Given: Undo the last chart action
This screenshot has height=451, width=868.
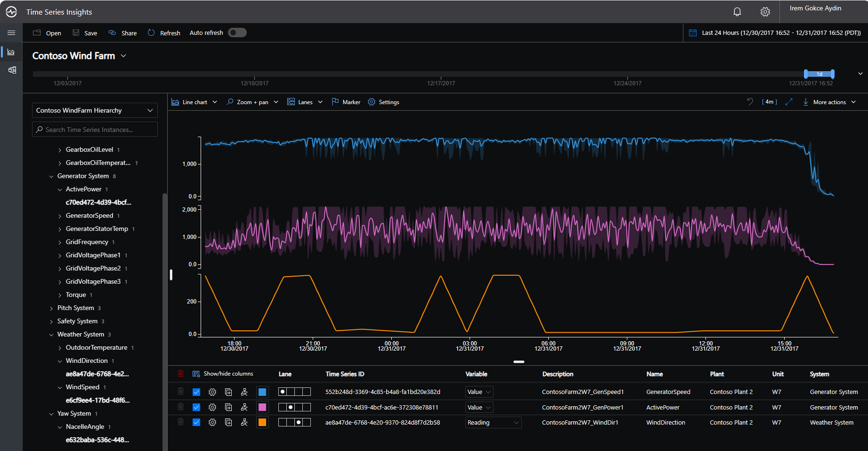Looking at the screenshot, I should (x=750, y=102).
